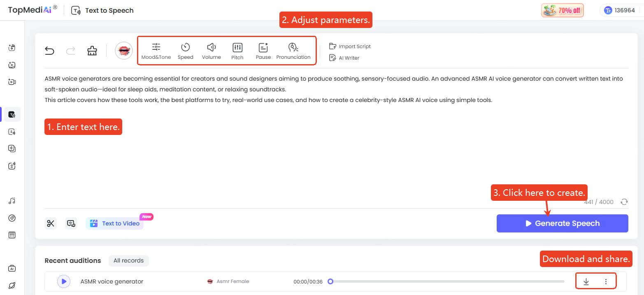Select the active Text to Speech sidebar icon
This screenshot has width=644, height=295.
click(x=12, y=114)
